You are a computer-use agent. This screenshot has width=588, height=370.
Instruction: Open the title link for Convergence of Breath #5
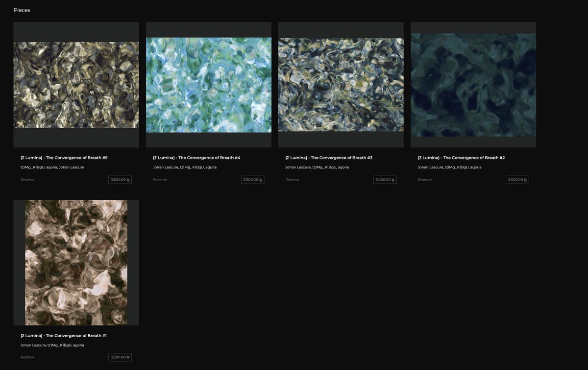[x=64, y=158]
